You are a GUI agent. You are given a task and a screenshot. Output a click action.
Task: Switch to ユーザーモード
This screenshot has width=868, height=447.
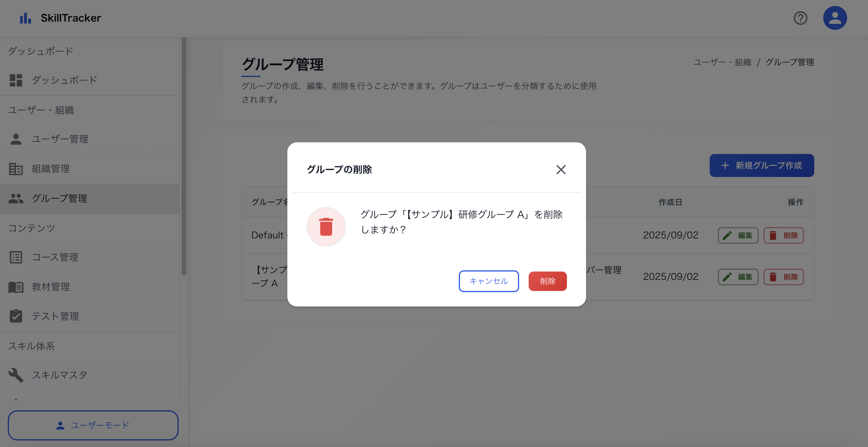click(93, 425)
